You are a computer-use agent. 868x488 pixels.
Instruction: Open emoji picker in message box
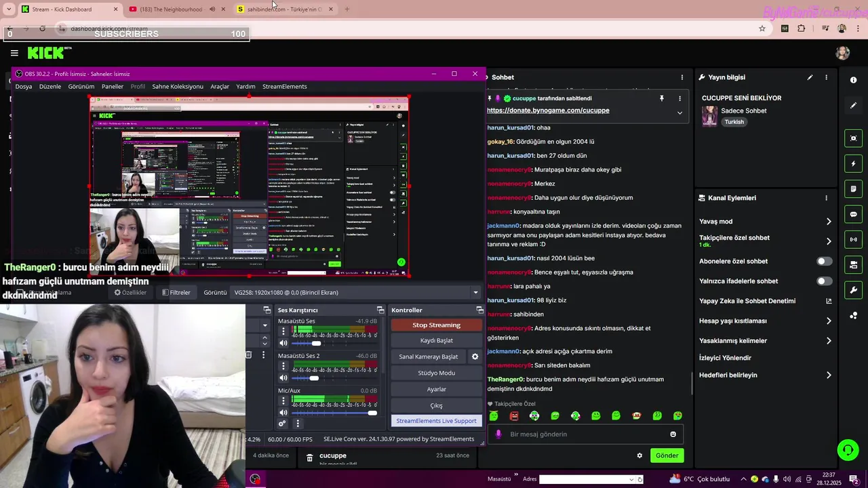673,434
